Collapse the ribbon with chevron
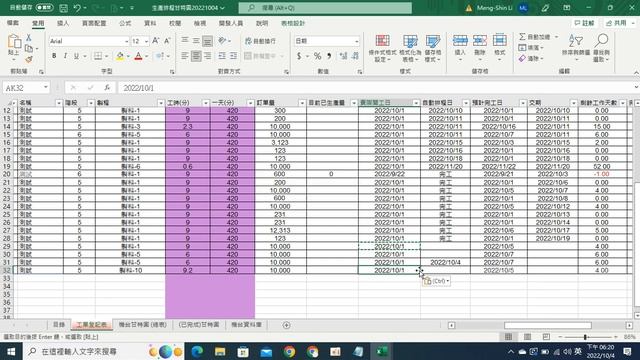Viewport: 640px width, 360px height. click(636, 72)
